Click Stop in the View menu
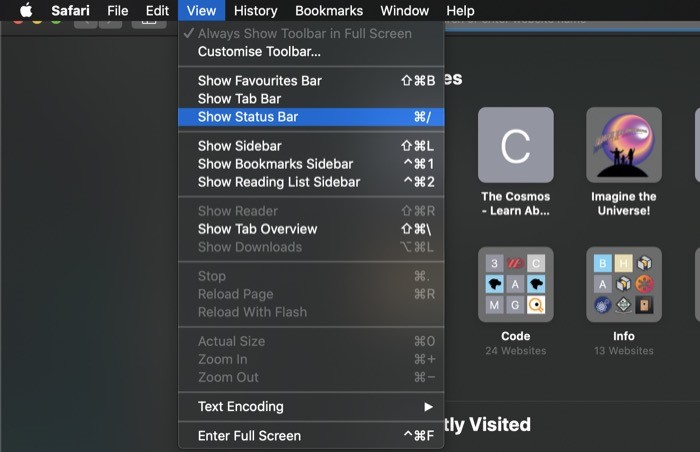 (311, 276)
